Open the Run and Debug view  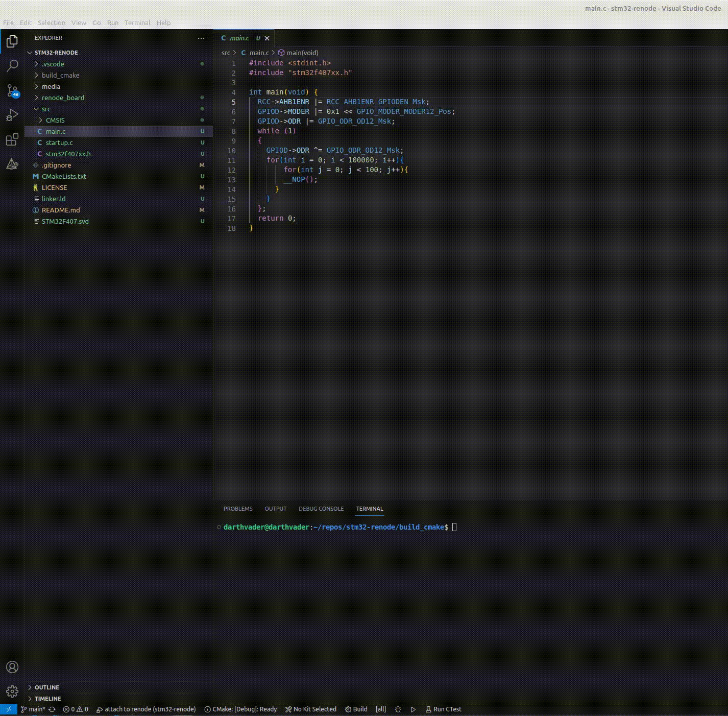12,115
